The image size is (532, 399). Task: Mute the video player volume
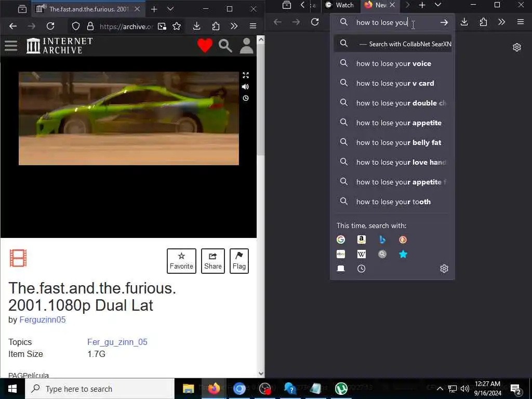[x=246, y=87]
